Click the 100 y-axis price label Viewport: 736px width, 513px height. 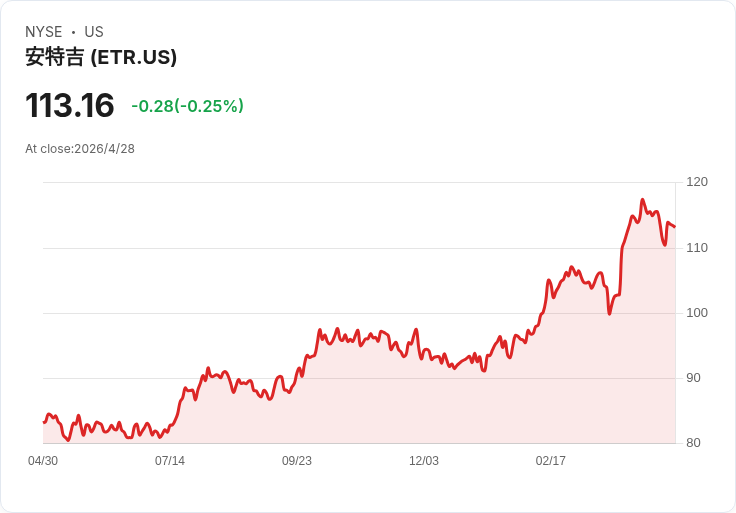pyautogui.click(x=697, y=313)
